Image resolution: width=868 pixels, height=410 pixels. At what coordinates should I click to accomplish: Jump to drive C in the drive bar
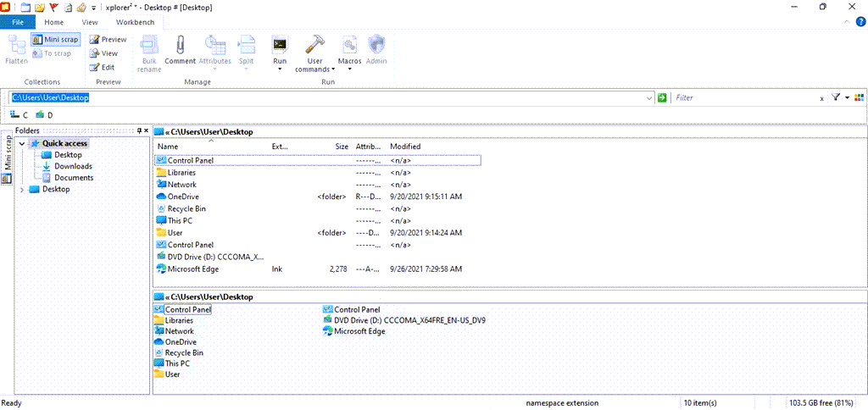19,114
